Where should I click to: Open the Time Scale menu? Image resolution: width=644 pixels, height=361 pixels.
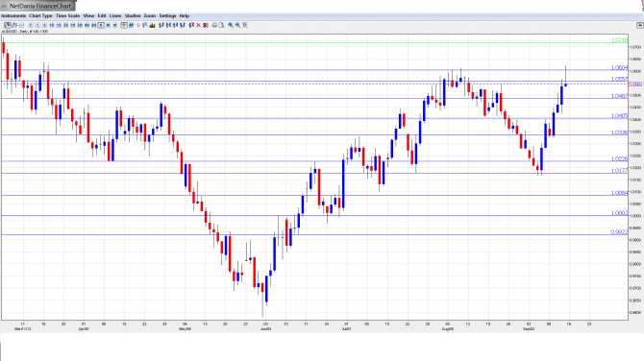68,15
